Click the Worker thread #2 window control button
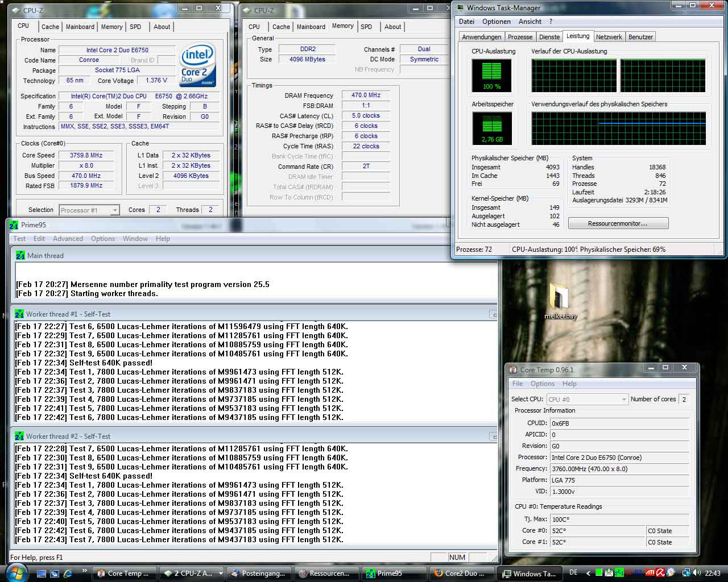The width and height of the screenshot is (728, 582). click(x=493, y=436)
